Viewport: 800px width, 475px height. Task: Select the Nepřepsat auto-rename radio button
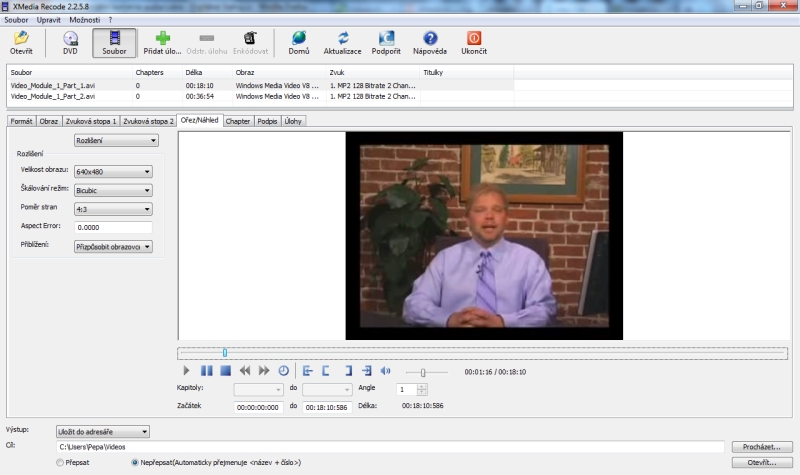click(x=135, y=462)
